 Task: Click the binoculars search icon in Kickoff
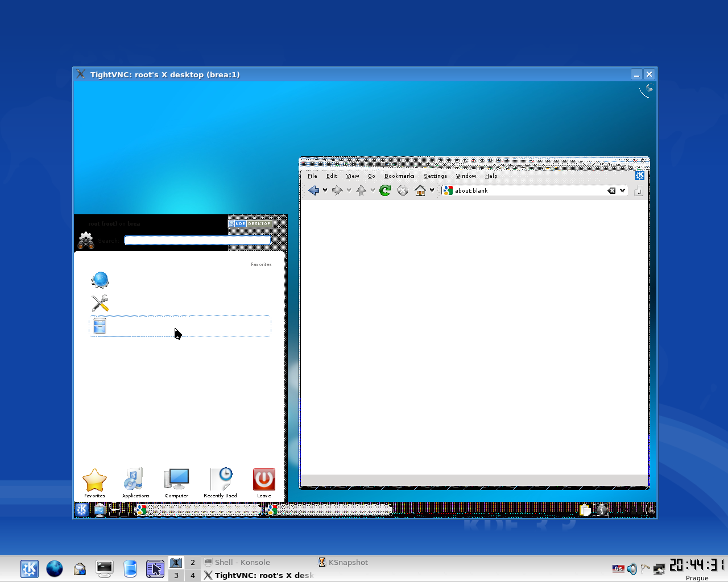(x=86, y=240)
